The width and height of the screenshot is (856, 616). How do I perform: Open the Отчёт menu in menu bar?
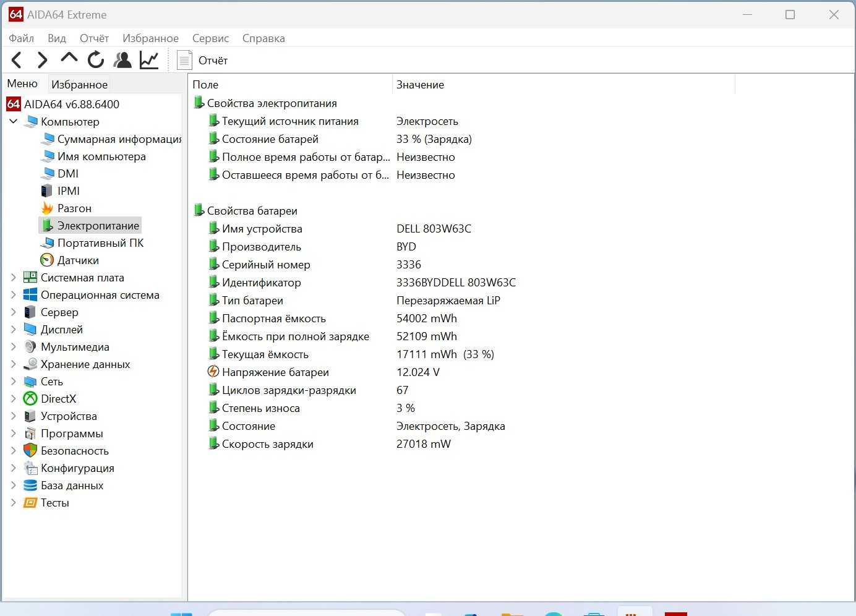(x=94, y=38)
